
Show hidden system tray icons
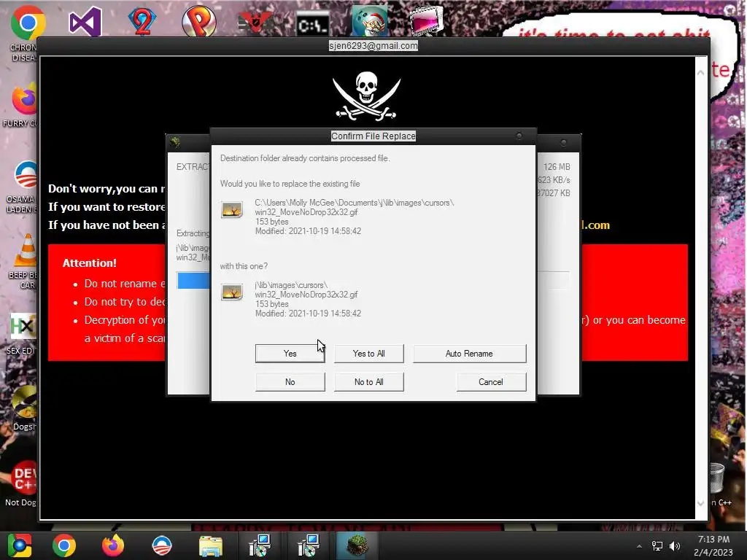pyautogui.click(x=639, y=546)
